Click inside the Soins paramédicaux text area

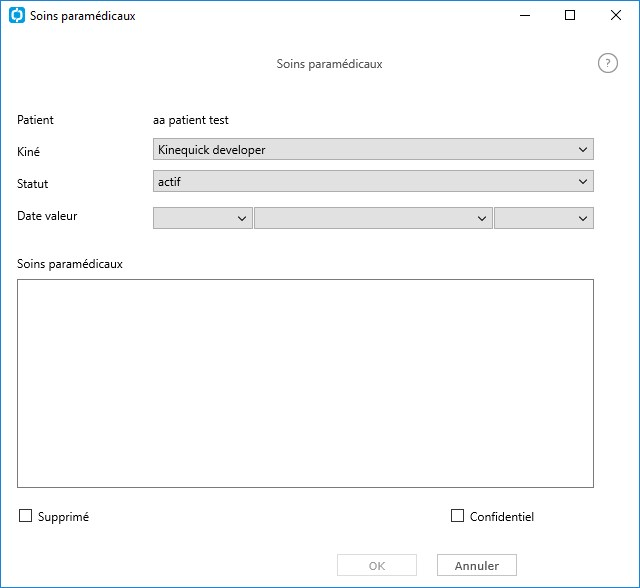(x=305, y=384)
